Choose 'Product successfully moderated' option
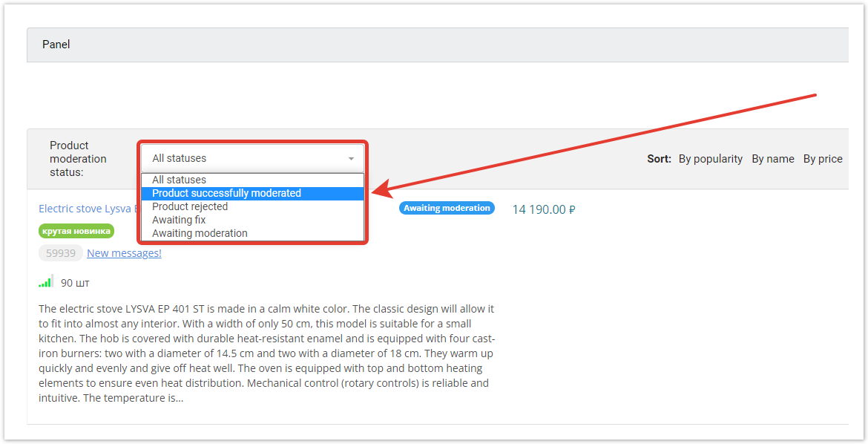The width and height of the screenshot is (868, 444). pyautogui.click(x=226, y=193)
